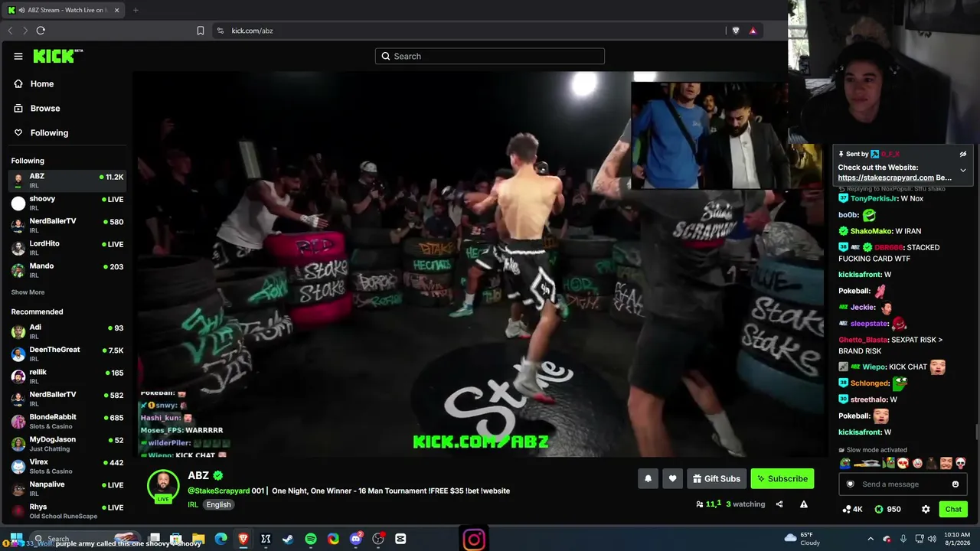Open File Explorer from the taskbar

198,539
